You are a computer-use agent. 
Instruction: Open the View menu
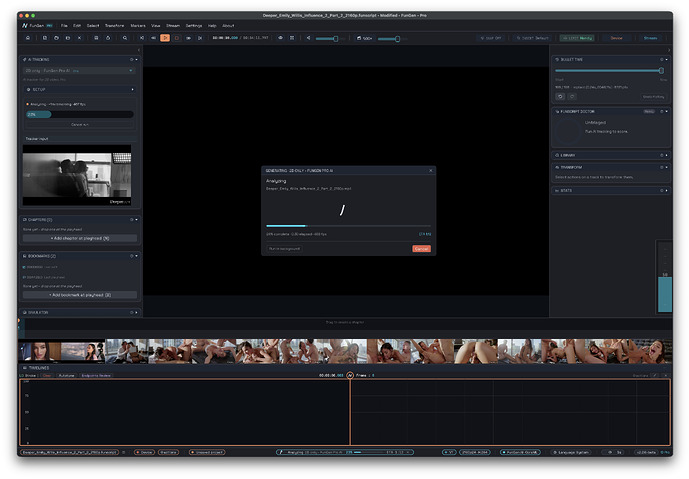[156, 26]
